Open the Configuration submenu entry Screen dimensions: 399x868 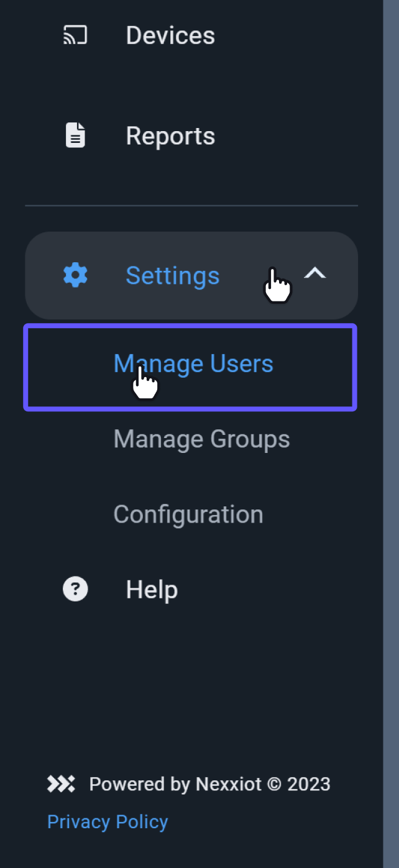pyautogui.click(x=188, y=514)
